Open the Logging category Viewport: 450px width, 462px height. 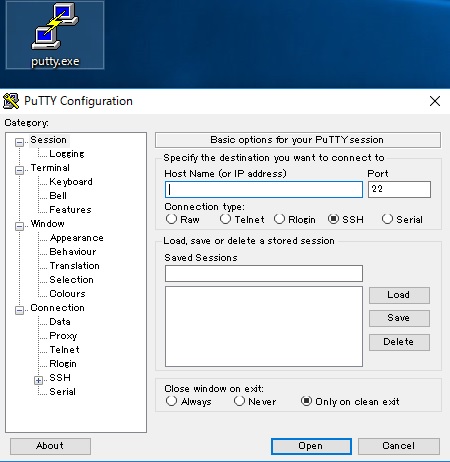click(67, 154)
